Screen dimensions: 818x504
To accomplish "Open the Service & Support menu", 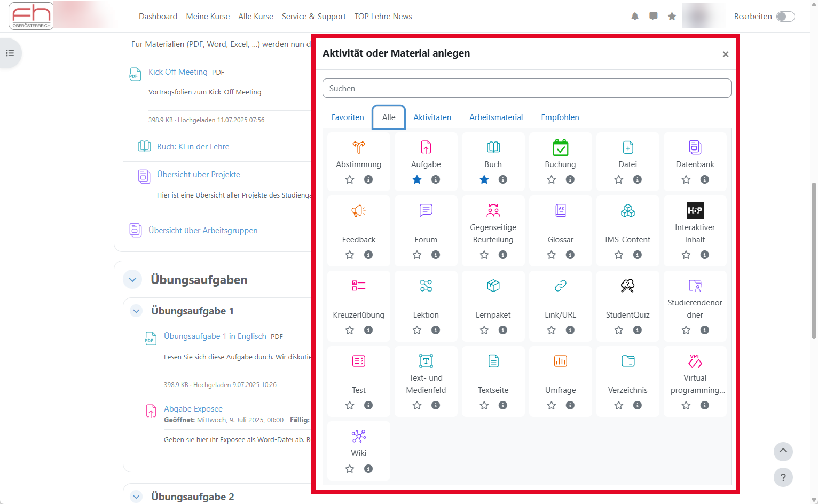I will coord(314,17).
